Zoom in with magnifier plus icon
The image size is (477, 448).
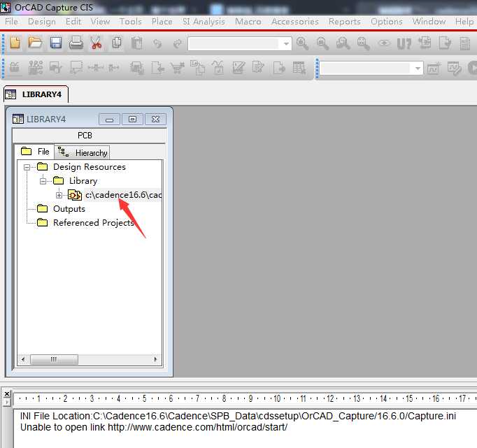302,43
